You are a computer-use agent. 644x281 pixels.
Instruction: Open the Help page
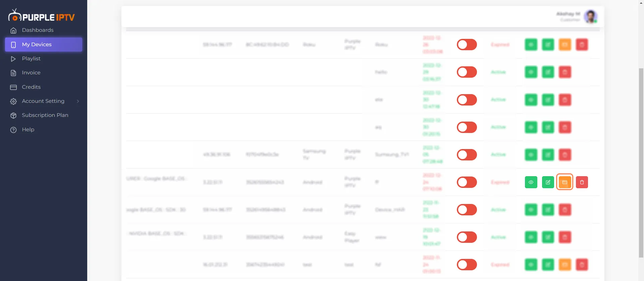click(x=44, y=130)
